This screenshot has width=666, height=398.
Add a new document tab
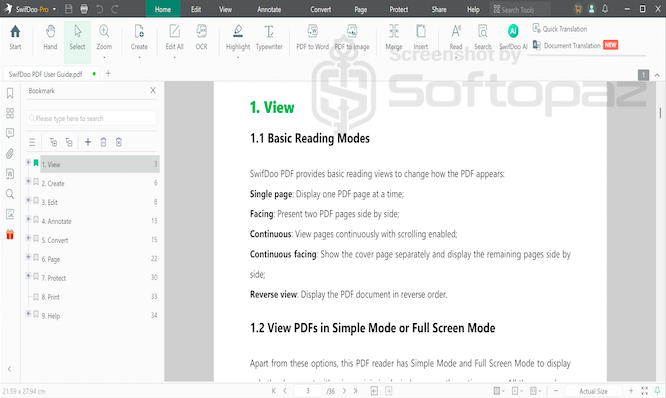coord(108,73)
